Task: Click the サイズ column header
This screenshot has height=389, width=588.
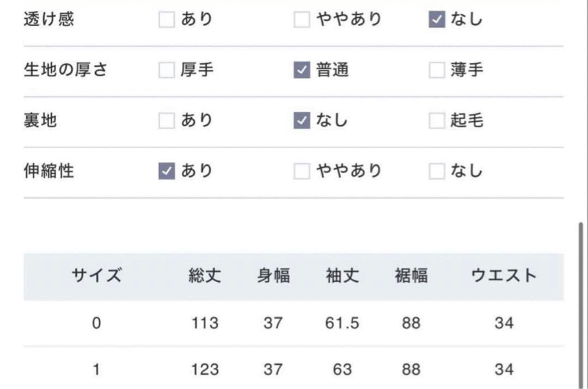Action: pos(96,276)
